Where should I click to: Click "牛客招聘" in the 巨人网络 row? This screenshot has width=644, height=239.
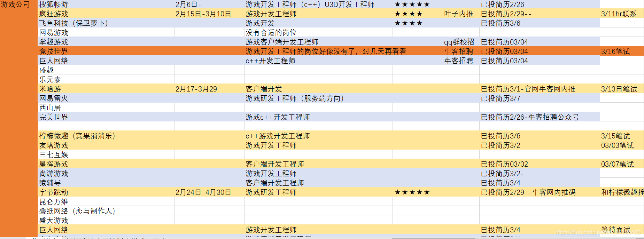click(461, 61)
